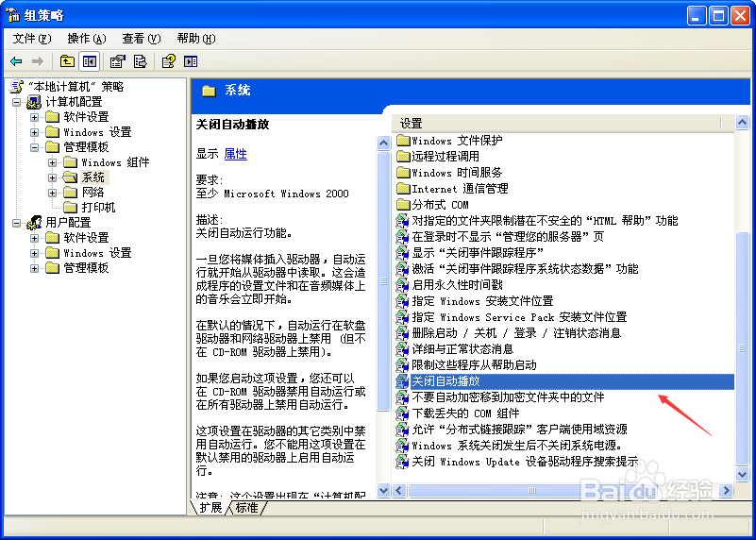The image size is (756, 540).
Task: Open the 操作(A) menu
Action: point(87,39)
